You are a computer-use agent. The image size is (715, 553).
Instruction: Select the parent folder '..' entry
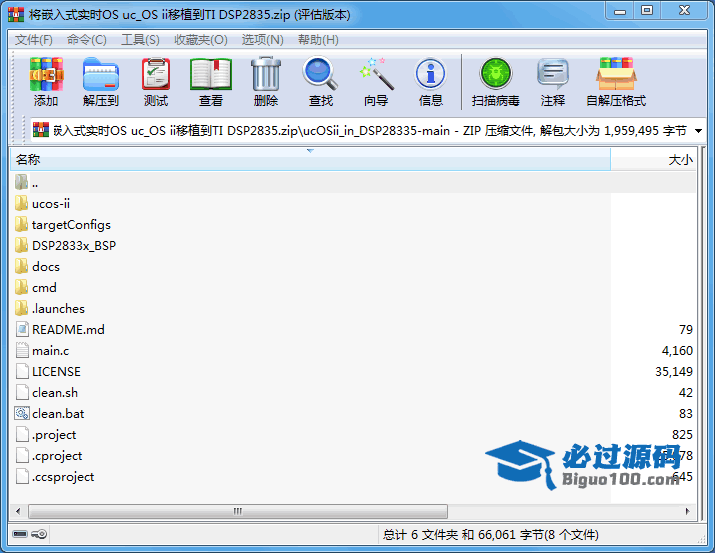click(x=353, y=183)
